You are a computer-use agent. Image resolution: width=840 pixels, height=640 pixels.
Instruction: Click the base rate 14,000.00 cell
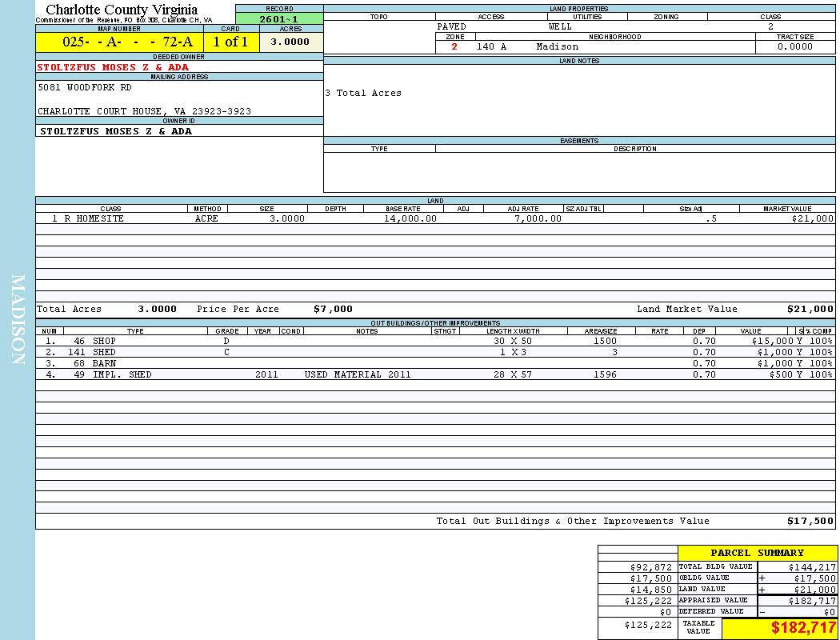point(410,218)
